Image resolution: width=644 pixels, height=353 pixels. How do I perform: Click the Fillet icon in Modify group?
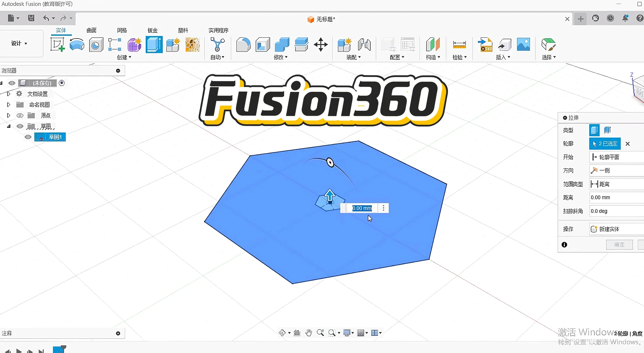(x=243, y=44)
